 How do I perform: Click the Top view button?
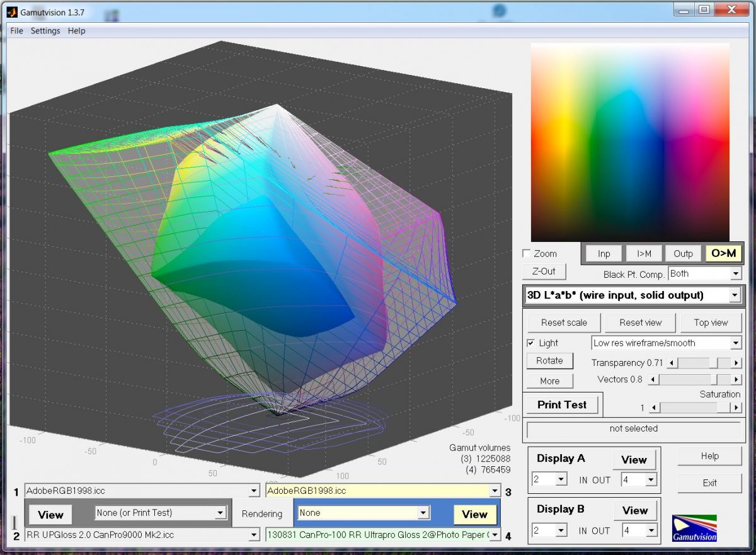[x=711, y=323]
